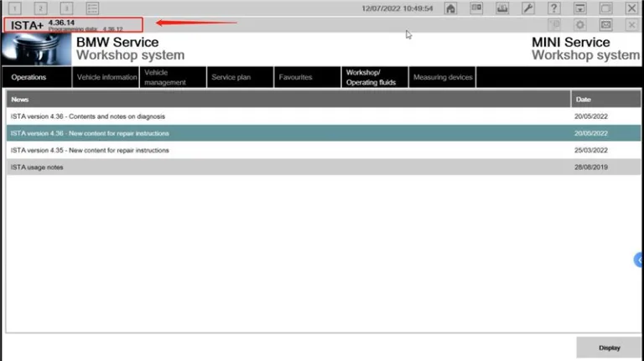Open the wrench settings tool
Screen dimensions: 644x361
527,8
